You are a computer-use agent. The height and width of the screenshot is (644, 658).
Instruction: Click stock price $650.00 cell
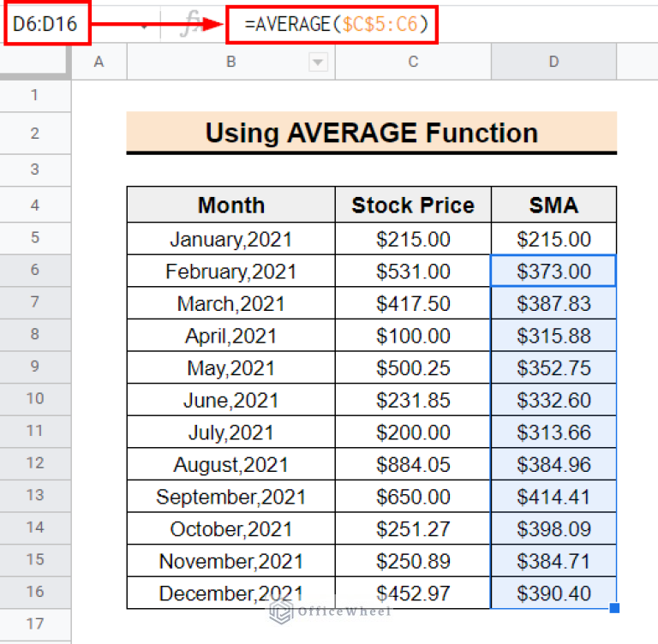click(x=413, y=497)
